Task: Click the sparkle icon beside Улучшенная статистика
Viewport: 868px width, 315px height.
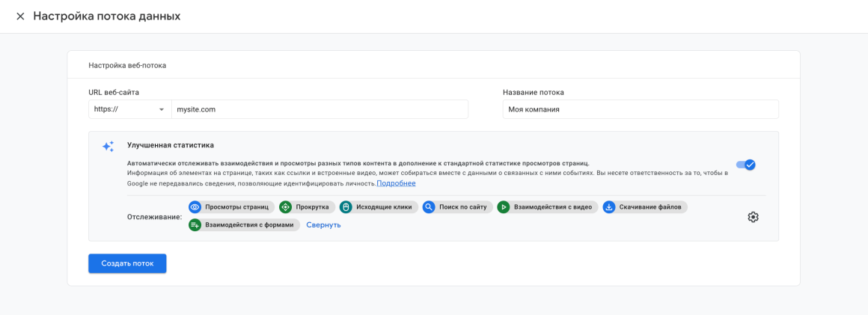Action: [109, 147]
